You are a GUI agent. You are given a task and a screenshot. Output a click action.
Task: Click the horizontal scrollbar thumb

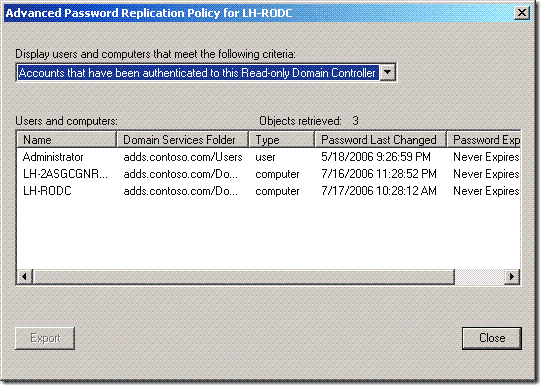(244, 277)
